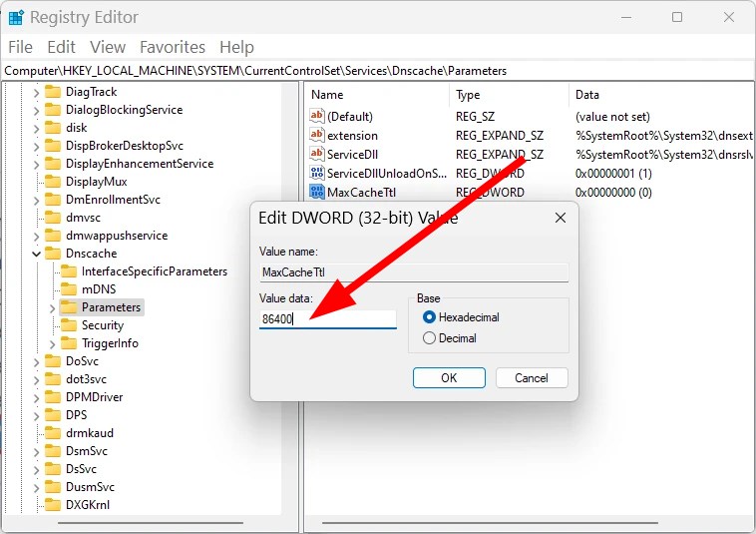The image size is (756, 534).
Task: Click the string icon next to extension
Action: pyautogui.click(x=317, y=135)
